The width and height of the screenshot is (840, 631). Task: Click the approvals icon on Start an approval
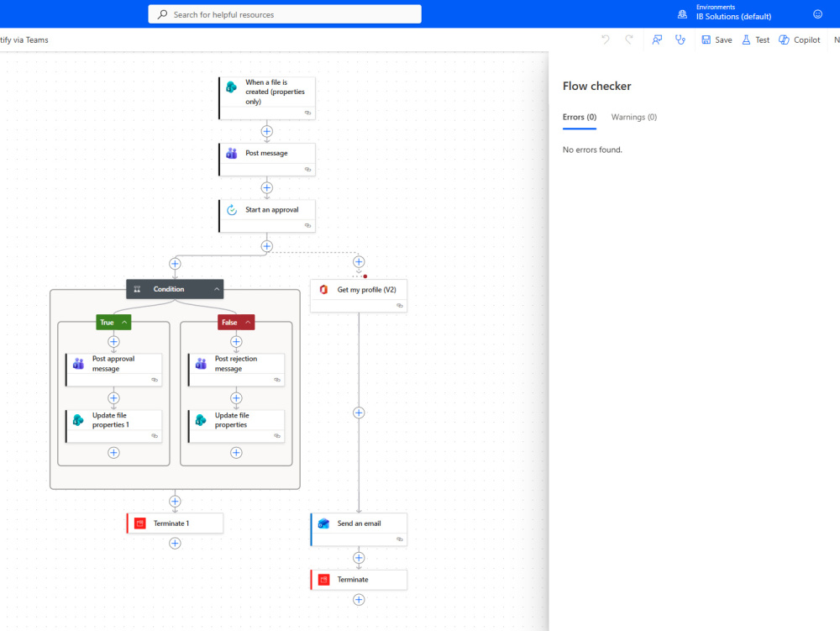[232, 210]
